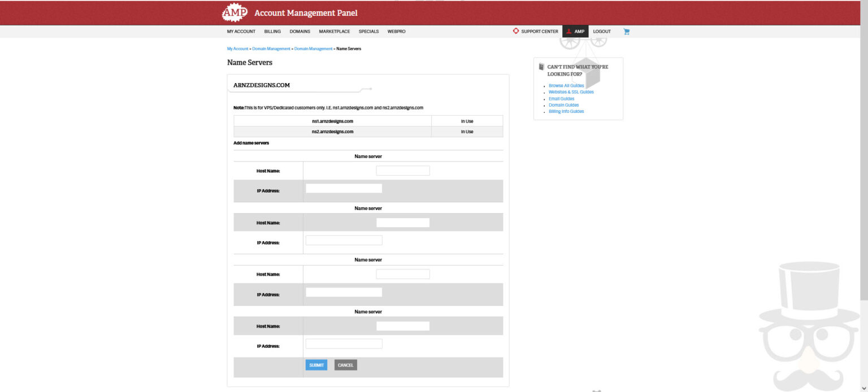Open the DOMAINS menu

coord(300,31)
